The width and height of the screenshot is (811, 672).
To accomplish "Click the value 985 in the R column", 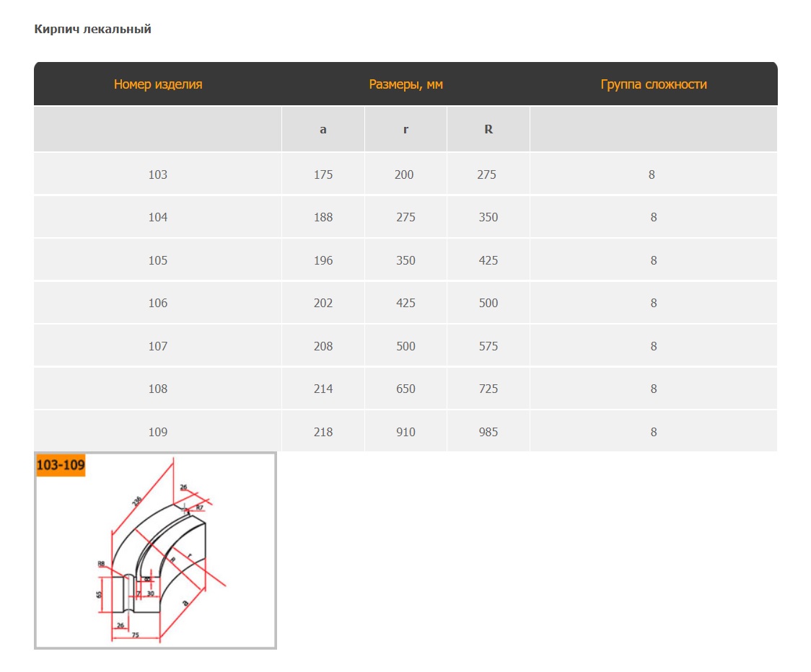I will point(488,432).
